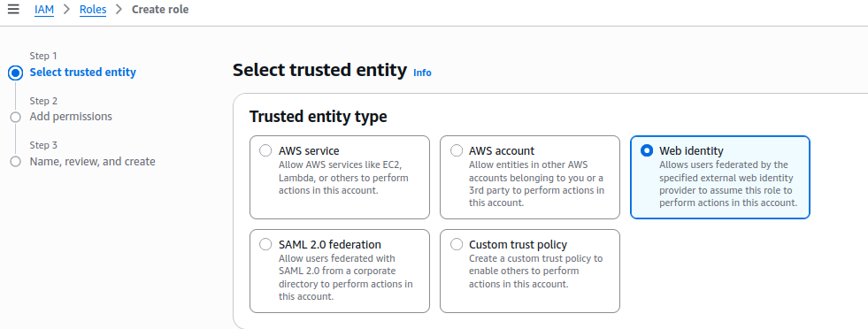Jump to Add permissions step label

(71, 117)
